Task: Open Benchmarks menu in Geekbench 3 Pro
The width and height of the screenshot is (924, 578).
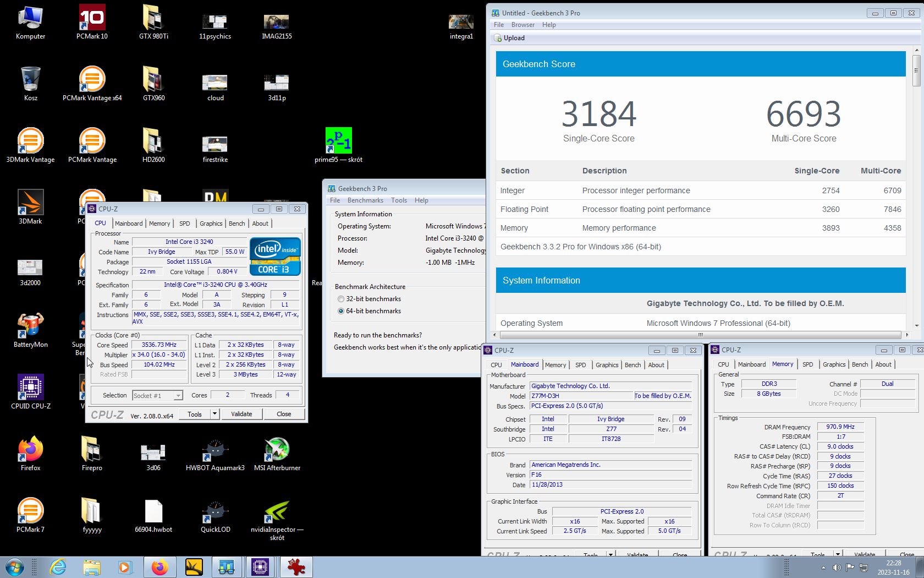Action: [365, 200]
